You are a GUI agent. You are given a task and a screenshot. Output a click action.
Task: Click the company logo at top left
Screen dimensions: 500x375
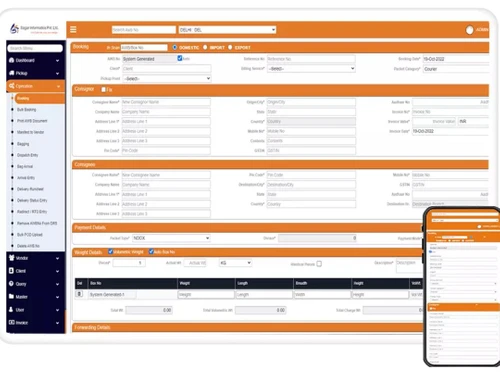pos(34,29)
